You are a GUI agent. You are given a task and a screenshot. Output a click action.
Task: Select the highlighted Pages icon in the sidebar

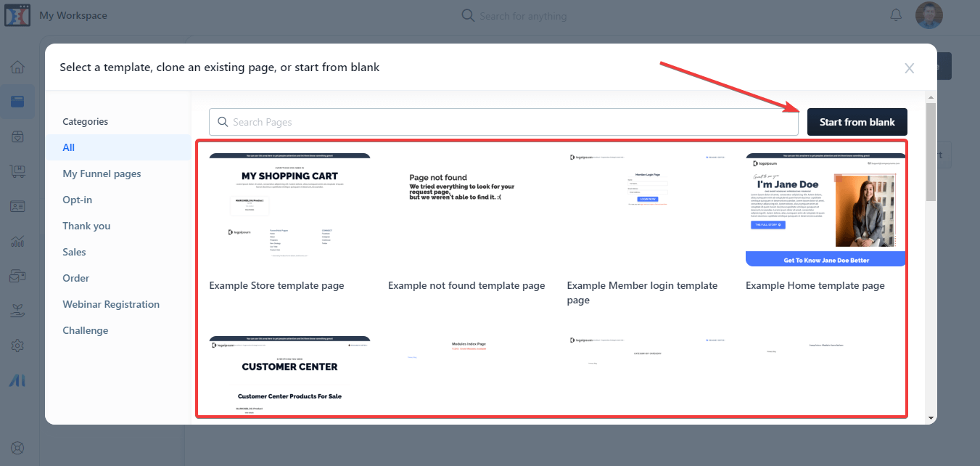pos(17,101)
